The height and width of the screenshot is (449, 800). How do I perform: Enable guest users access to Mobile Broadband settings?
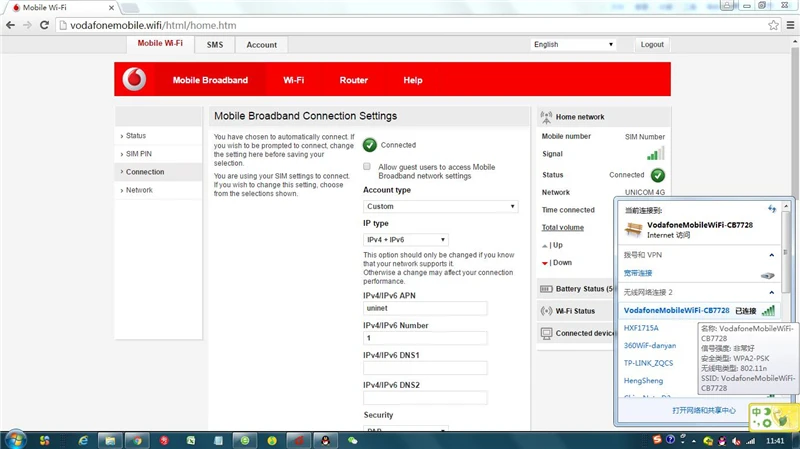click(367, 166)
